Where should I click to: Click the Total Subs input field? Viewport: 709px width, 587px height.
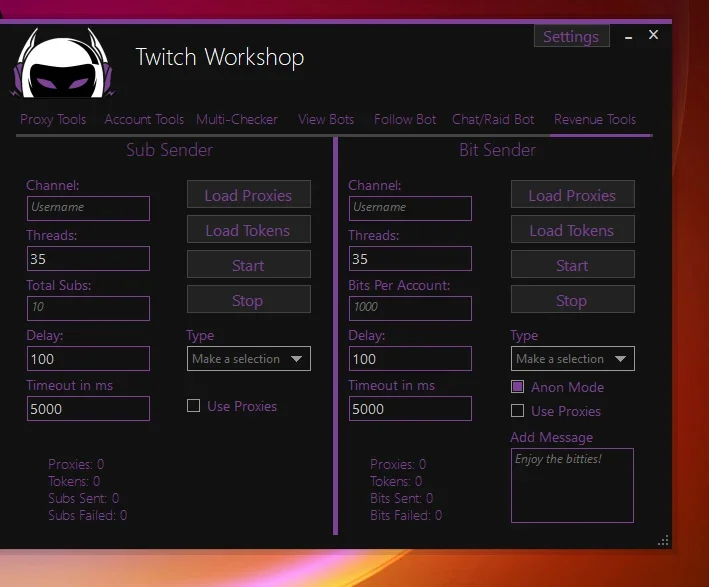tap(88, 308)
